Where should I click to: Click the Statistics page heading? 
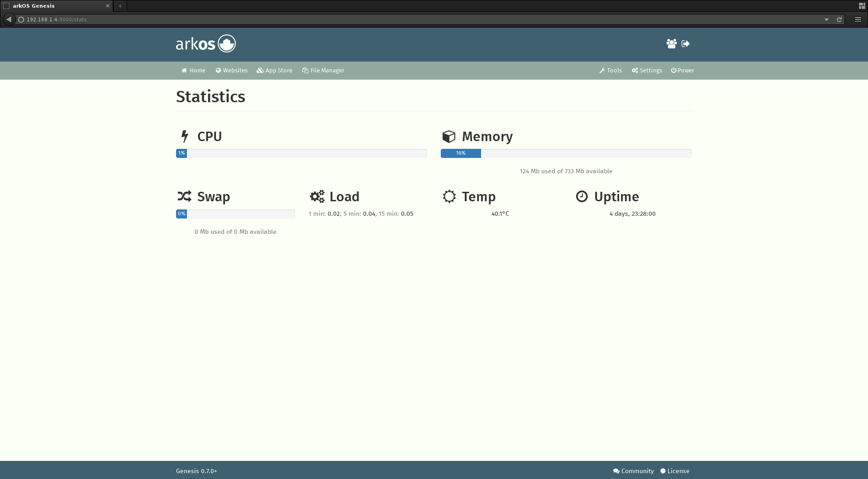pos(210,97)
